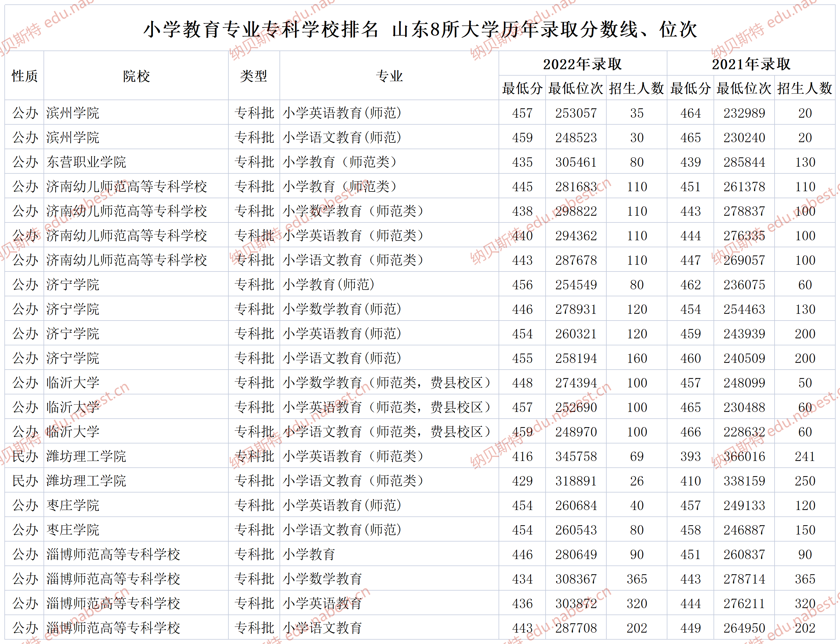Click the 专业 column header

click(x=389, y=76)
